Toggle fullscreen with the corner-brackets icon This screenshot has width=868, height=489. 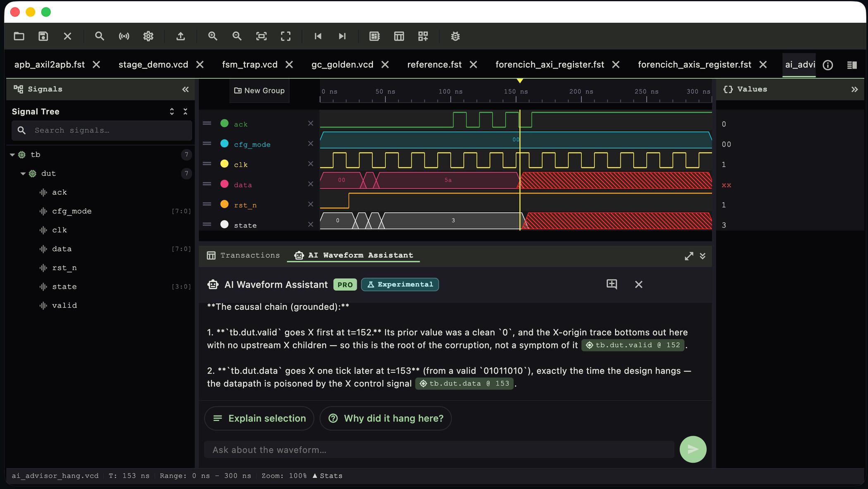pyautogui.click(x=286, y=36)
